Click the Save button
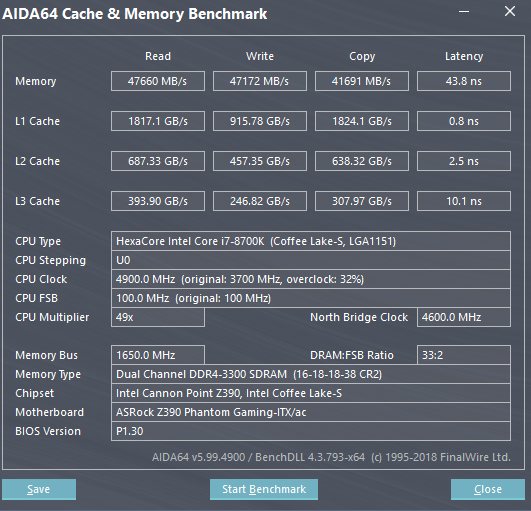 pyautogui.click(x=39, y=489)
